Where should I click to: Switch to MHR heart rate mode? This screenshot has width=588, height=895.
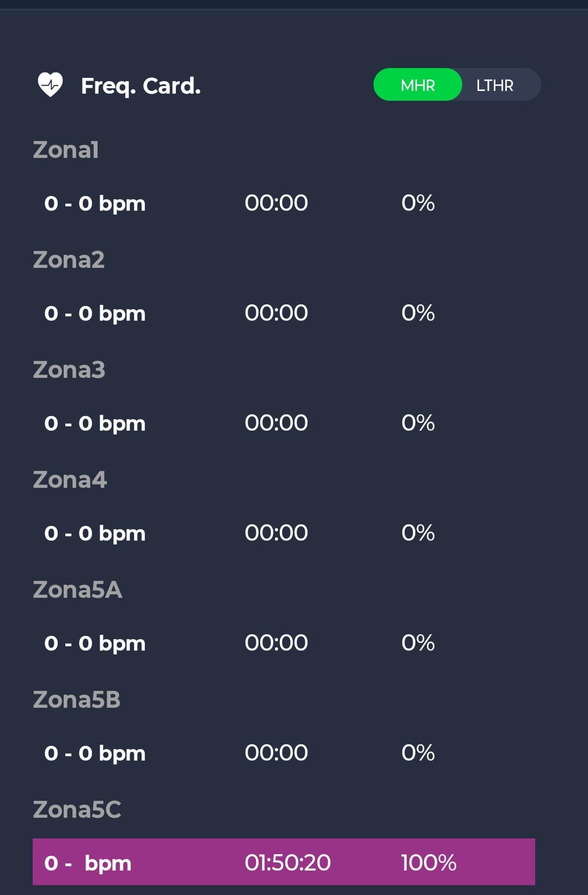[x=418, y=85]
